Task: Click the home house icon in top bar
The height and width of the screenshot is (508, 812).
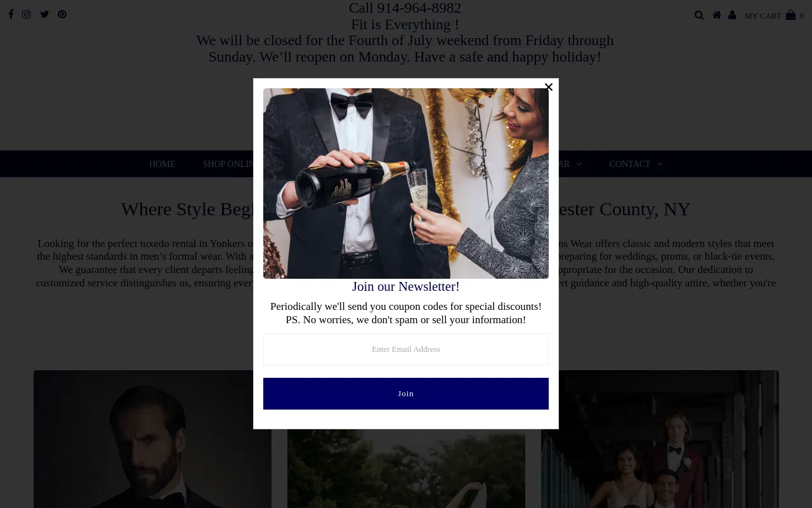Action: pos(717,15)
